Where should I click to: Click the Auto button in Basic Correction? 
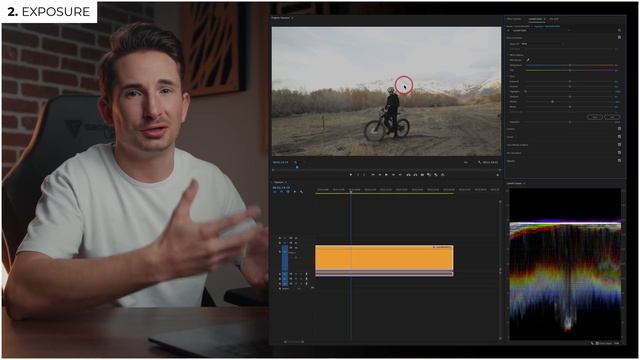pyautogui.click(x=612, y=117)
